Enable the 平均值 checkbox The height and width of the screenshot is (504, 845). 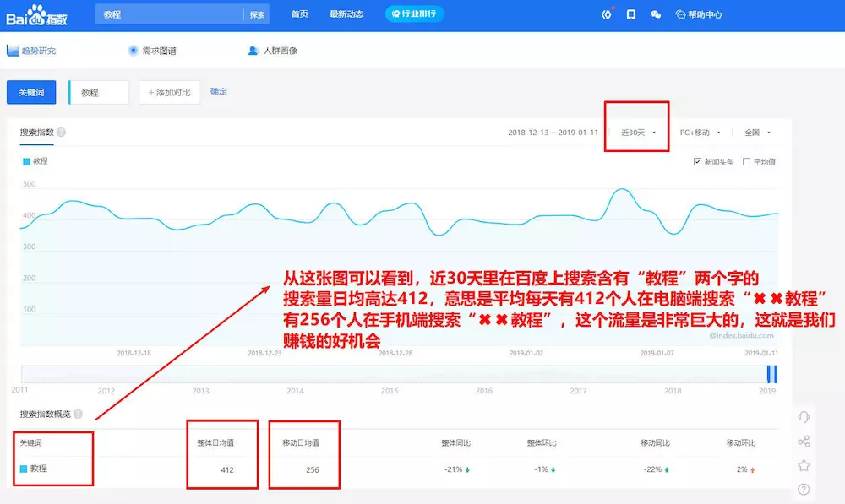click(x=746, y=162)
